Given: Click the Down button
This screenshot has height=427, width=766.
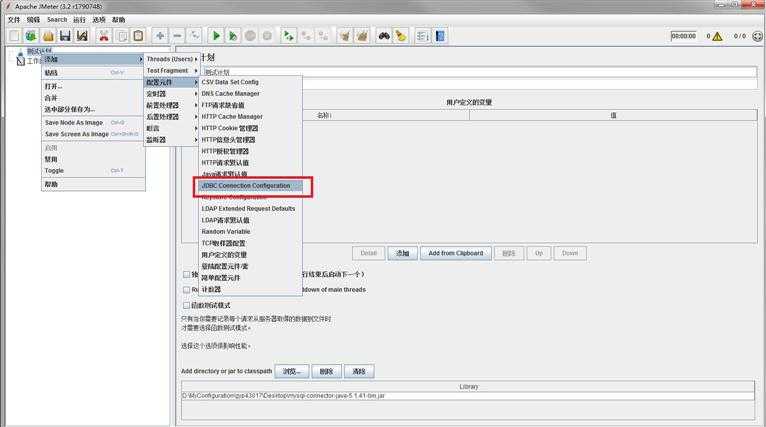Looking at the screenshot, I should coord(570,253).
